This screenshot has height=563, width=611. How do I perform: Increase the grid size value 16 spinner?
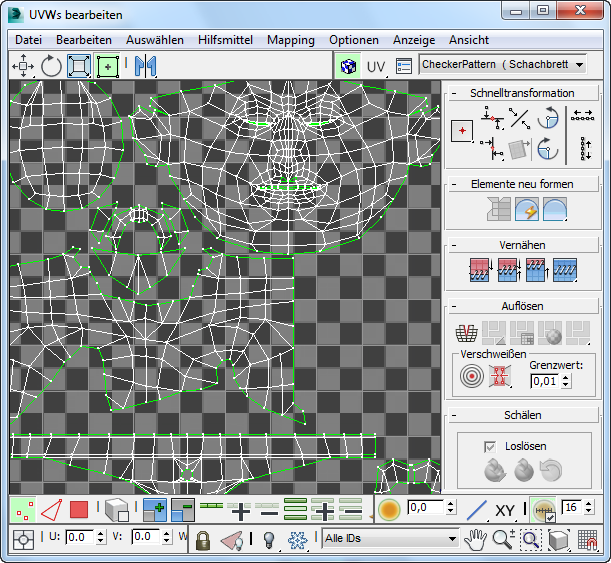click(589, 504)
